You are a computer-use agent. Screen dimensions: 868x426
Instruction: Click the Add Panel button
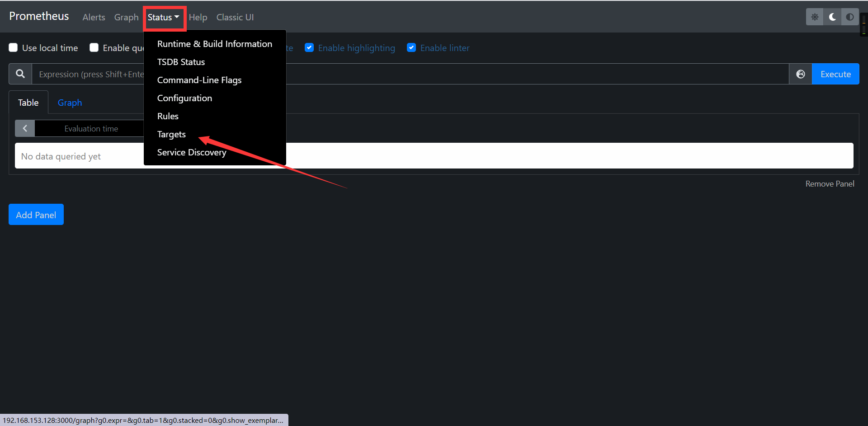click(36, 215)
